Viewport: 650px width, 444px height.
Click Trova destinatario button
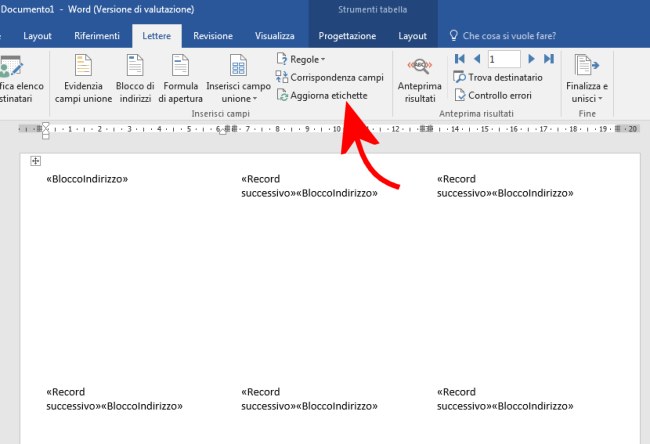pos(498,78)
